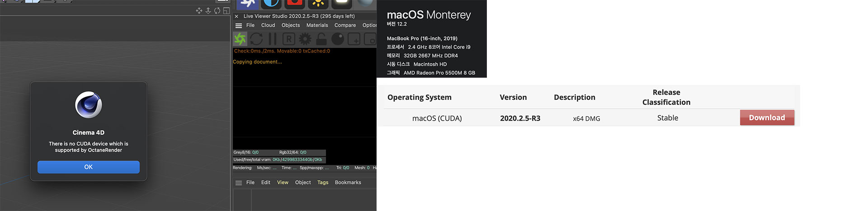
Task: Open the Tags menu
Action: (323, 183)
